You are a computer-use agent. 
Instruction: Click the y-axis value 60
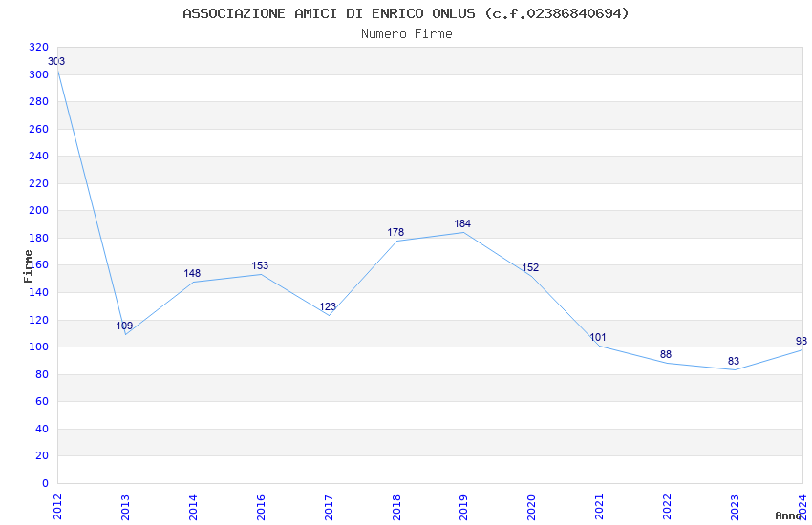click(x=42, y=401)
